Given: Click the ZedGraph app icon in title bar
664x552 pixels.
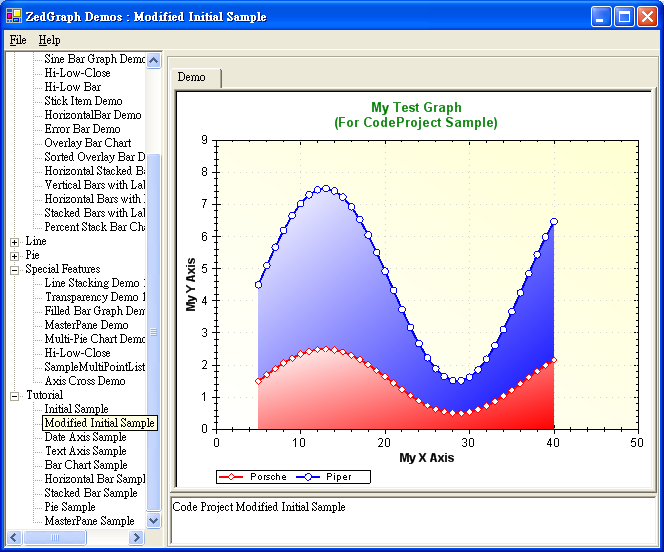Looking at the screenshot, I should (14, 16).
